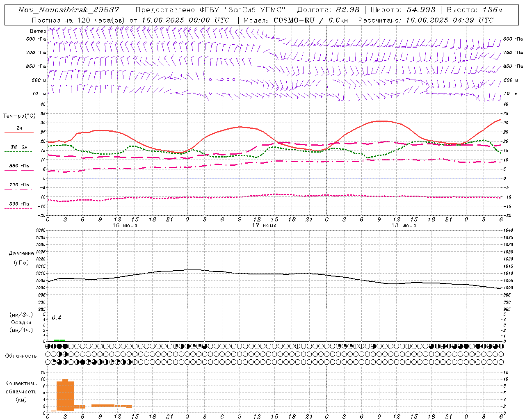Select the 10 м wind level label on left
The height and width of the screenshot is (420, 525).
tap(39, 94)
